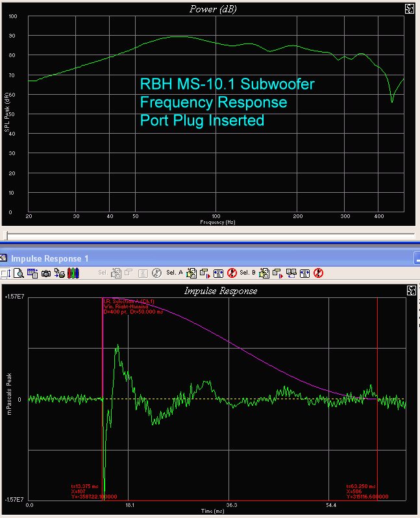This screenshot has width=420, height=518.
Task: Click the 't=13.375 ms' start marker readout
Action: coord(84,486)
